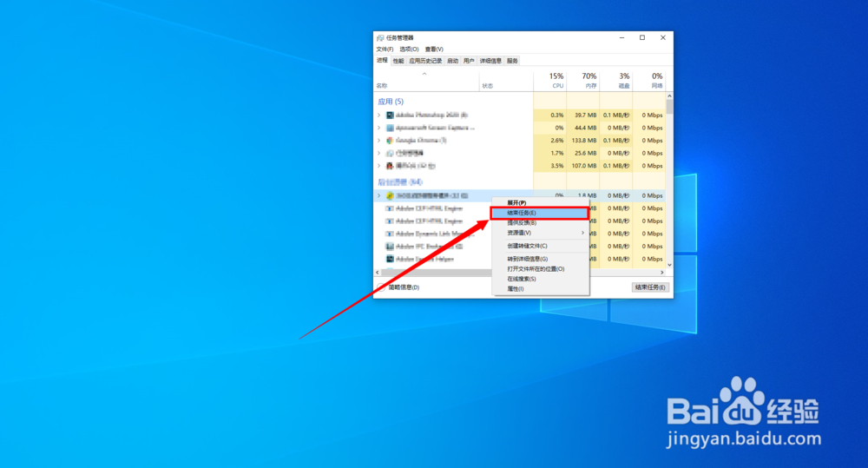Maximize the Task Manager window
The height and width of the screenshot is (468, 868).
pos(642,37)
